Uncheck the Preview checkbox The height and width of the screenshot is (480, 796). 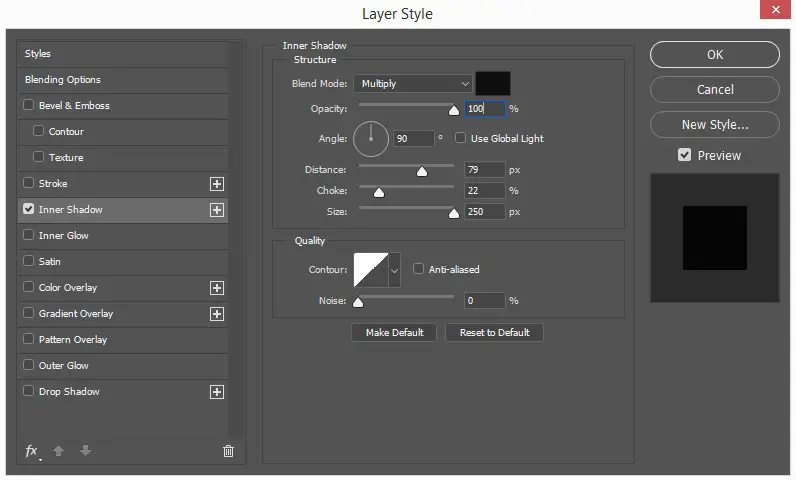(x=684, y=155)
